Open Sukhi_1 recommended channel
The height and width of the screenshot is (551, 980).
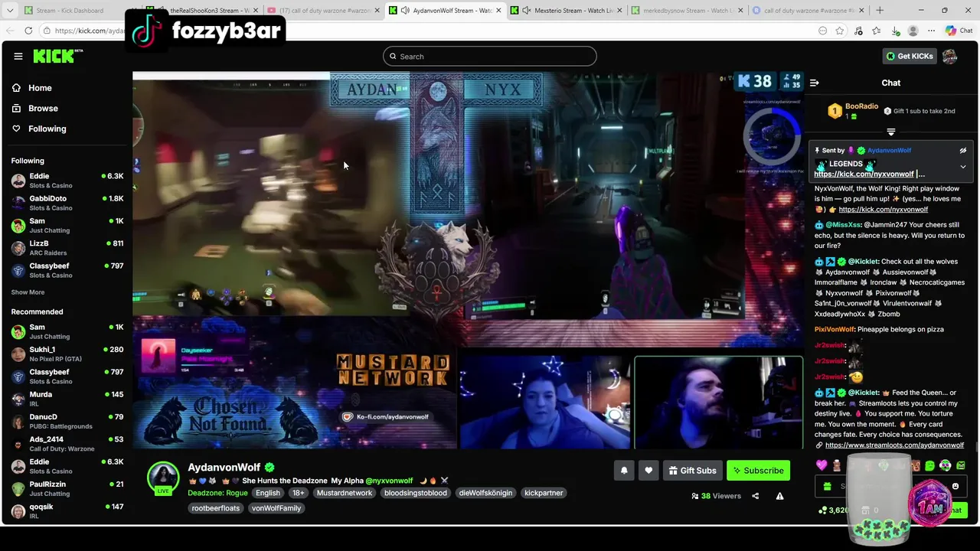pyautogui.click(x=67, y=354)
